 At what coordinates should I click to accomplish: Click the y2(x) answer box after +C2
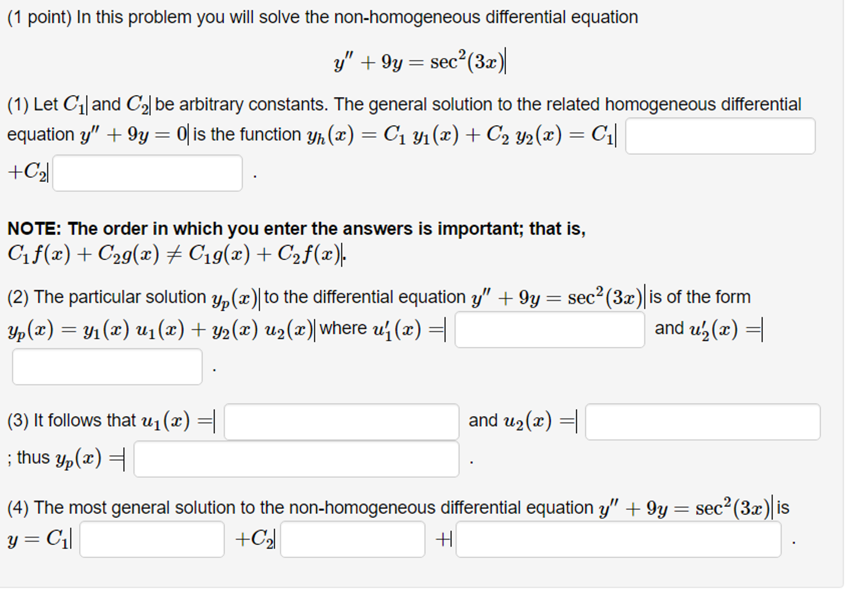pyautogui.click(x=146, y=172)
